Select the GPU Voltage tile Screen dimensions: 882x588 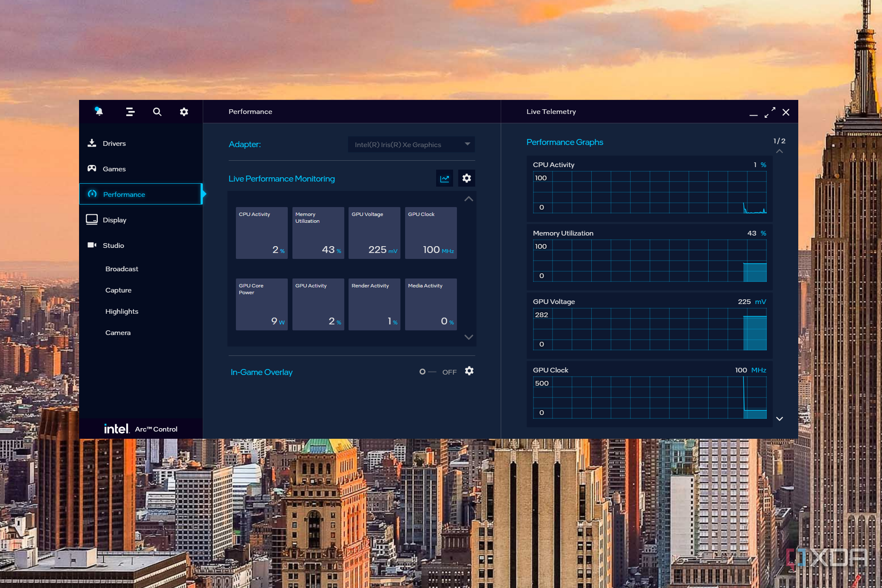click(x=374, y=233)
